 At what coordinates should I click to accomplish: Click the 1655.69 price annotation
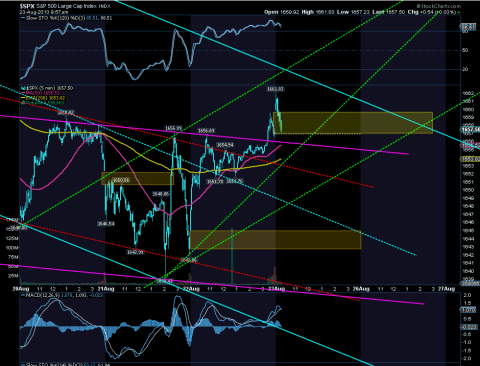click(x=206, y=131)
